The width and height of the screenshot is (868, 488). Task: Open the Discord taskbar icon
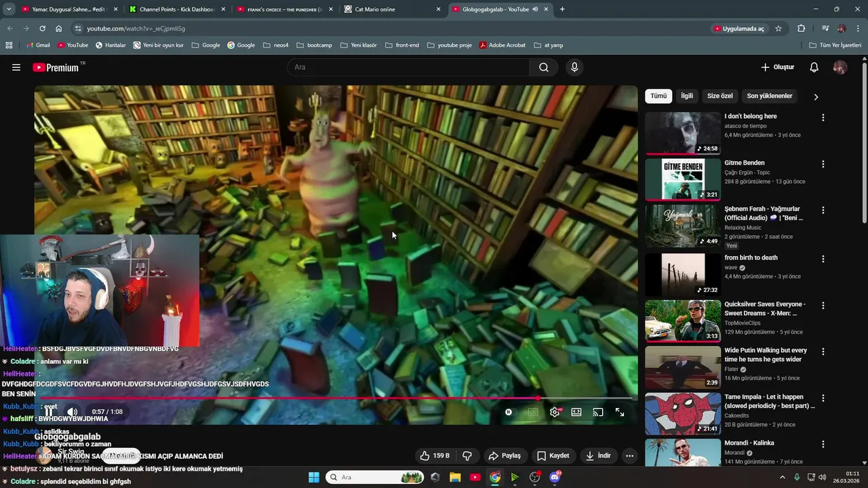coord(555,477)
